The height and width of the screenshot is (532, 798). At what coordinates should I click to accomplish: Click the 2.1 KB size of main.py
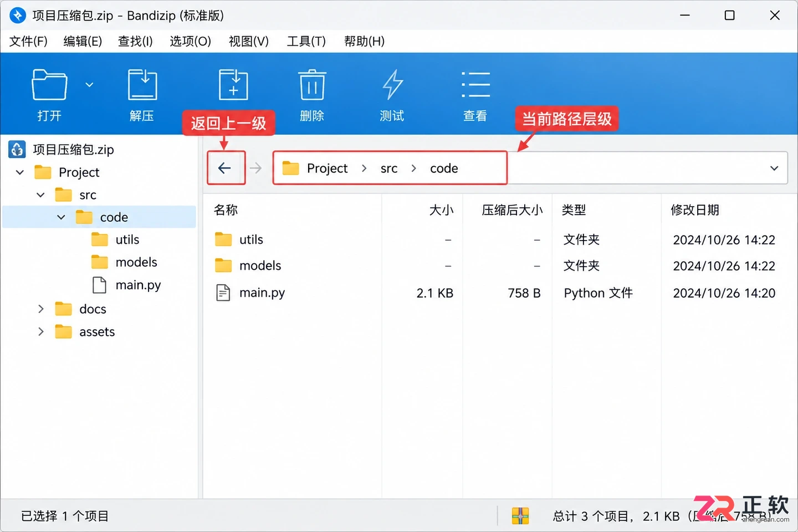(x=435, y=293)
